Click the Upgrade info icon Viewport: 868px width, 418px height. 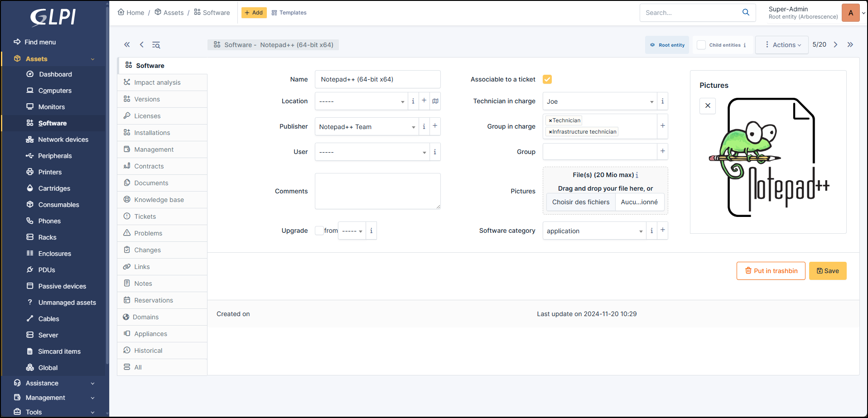pyautogui.click(x=371, y=231)
